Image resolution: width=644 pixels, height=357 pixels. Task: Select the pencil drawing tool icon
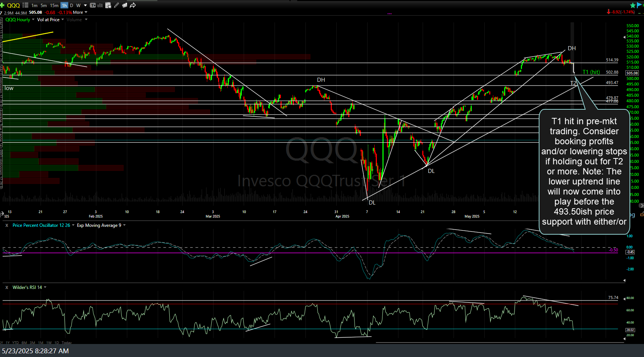116,5
